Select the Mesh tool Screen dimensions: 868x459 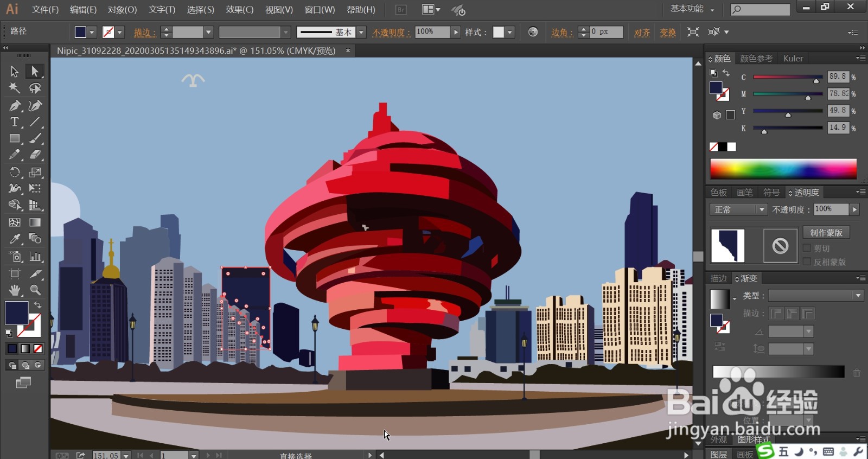[x=15, y=222]
